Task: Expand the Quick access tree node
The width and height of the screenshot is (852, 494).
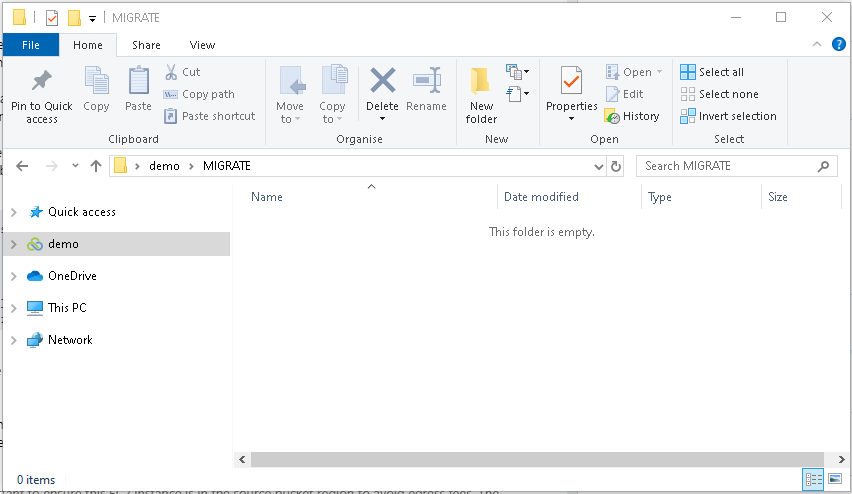Action: pyautogui.click(x=14, y=212)
